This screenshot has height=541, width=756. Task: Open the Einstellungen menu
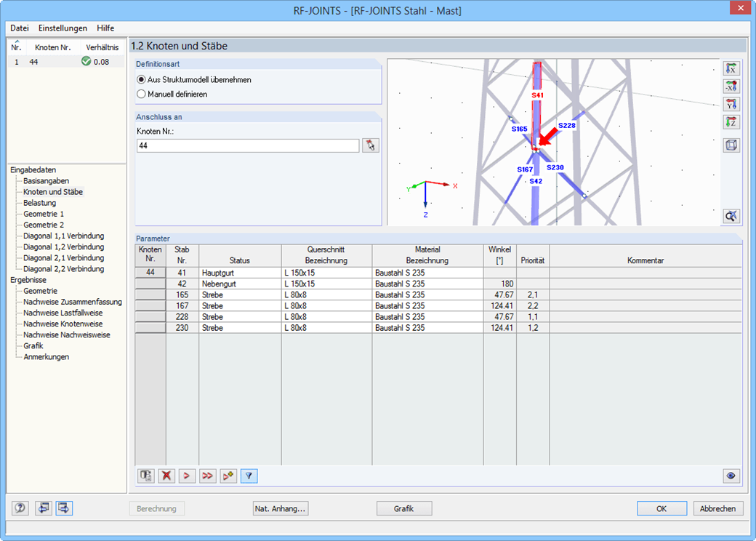click(62, 28)
